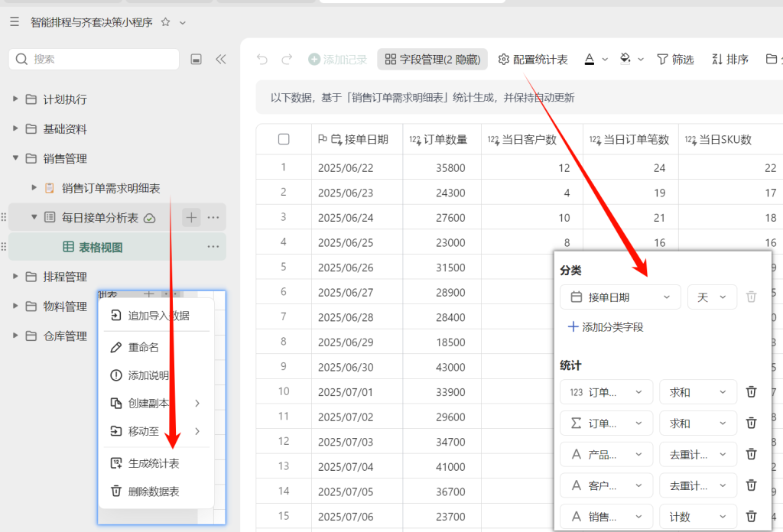
Task: Click the 当日SKU数 column header
Action: [730, 139]
